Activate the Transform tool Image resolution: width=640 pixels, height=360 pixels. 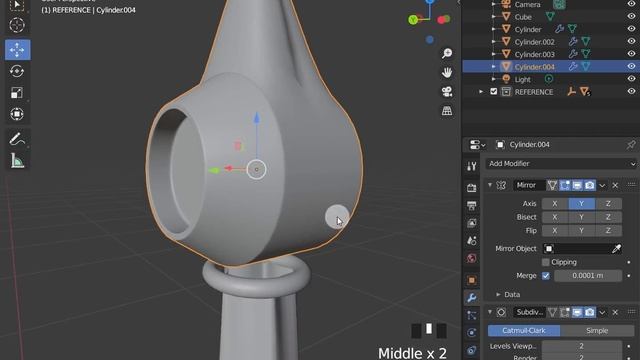click(17, 114)
